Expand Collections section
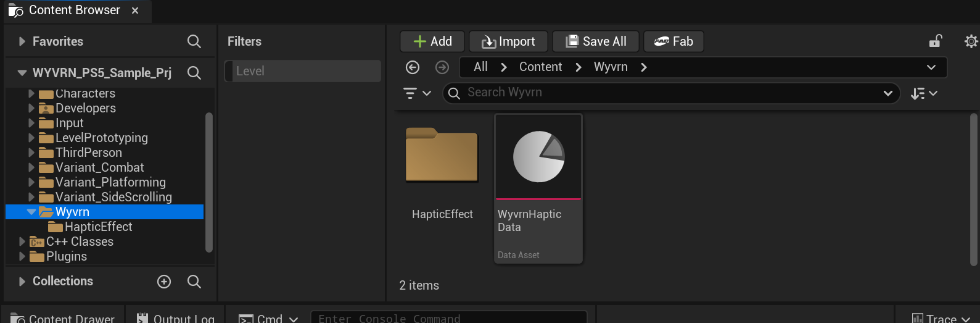980x323 pixels. point(22,282)
